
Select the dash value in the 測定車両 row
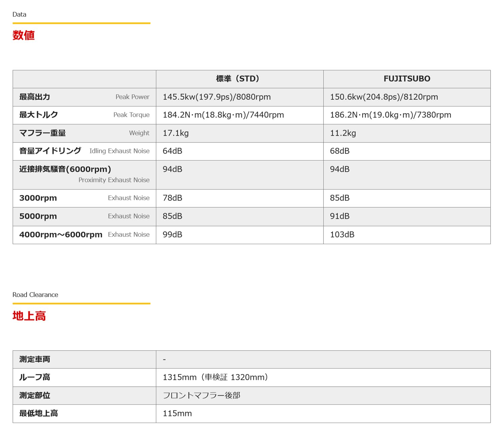[x=164, y=360]
